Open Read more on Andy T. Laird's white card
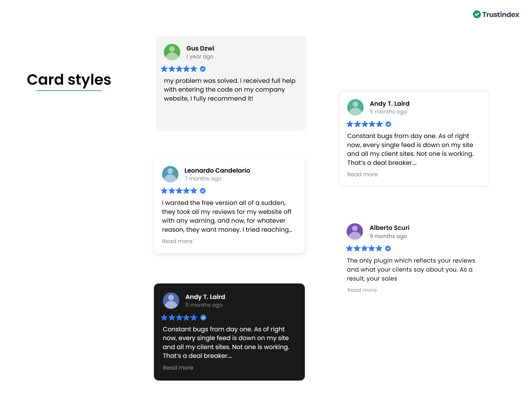This screenshot has height=409, width=532. tap(362, 174)
